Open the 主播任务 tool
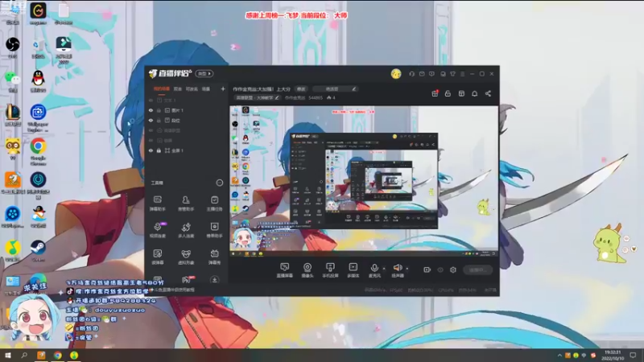The height and width of the screenshot is (362, 644). (x=214, y=204)
